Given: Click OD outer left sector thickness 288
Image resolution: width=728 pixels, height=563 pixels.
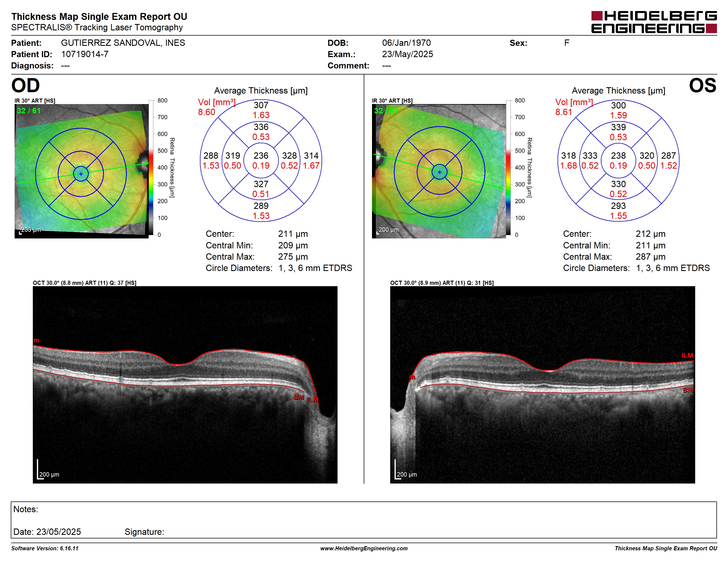Looking at the screenshot, I should (x=211, y=155).
